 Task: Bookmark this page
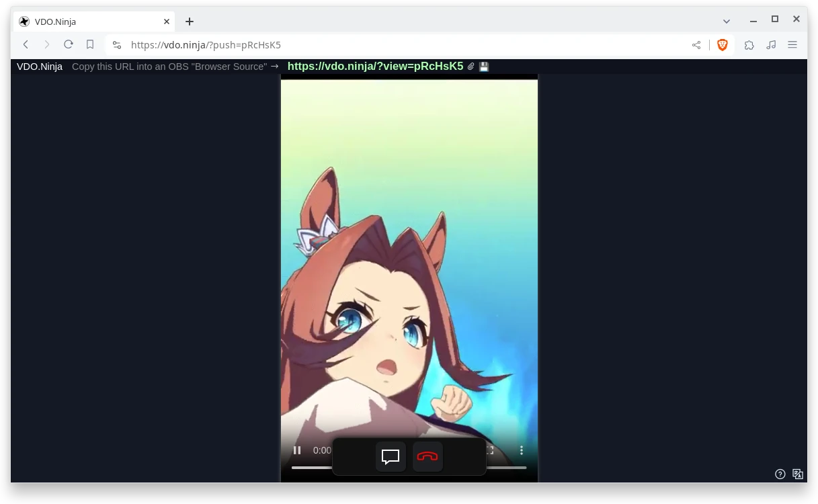[90, 45]
